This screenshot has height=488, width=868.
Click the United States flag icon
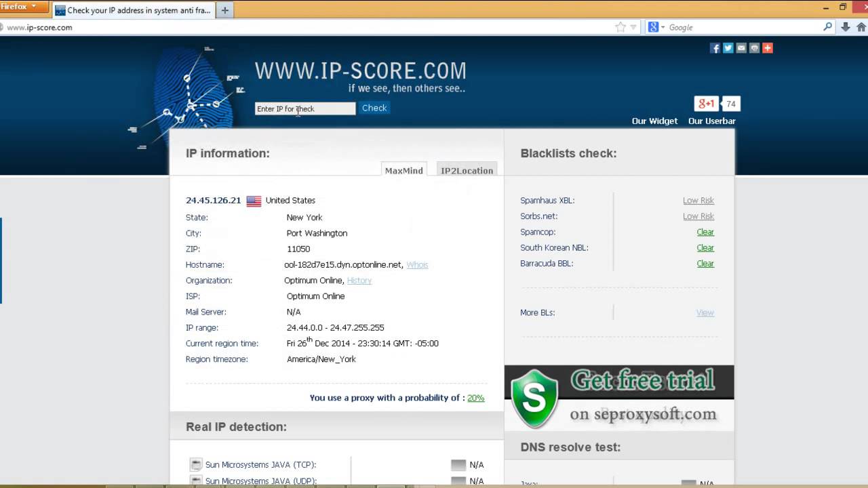pyautogui.click(x=254, y=201)
